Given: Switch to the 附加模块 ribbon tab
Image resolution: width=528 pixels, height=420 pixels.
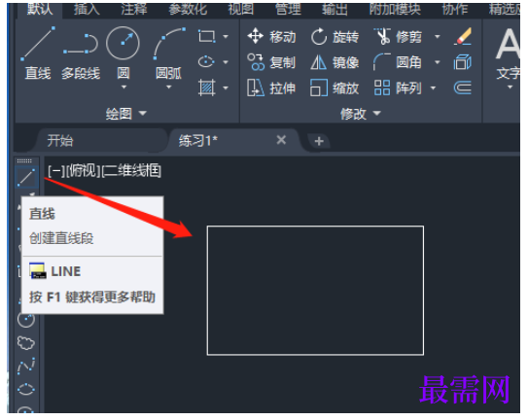Looking at the screenshot, I should click(395, 10).
